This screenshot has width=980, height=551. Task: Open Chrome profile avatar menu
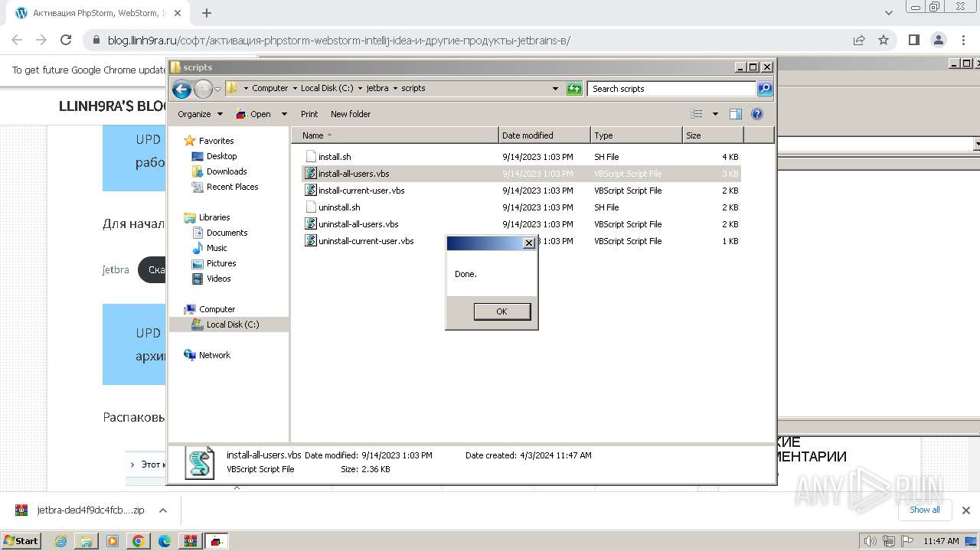[939, 41]
